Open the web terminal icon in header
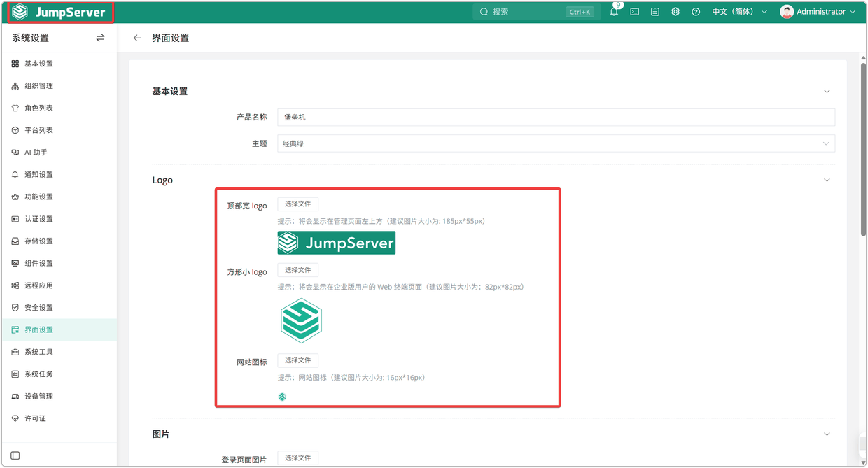Viewport: 868px width, 468px height. (634, 12)
